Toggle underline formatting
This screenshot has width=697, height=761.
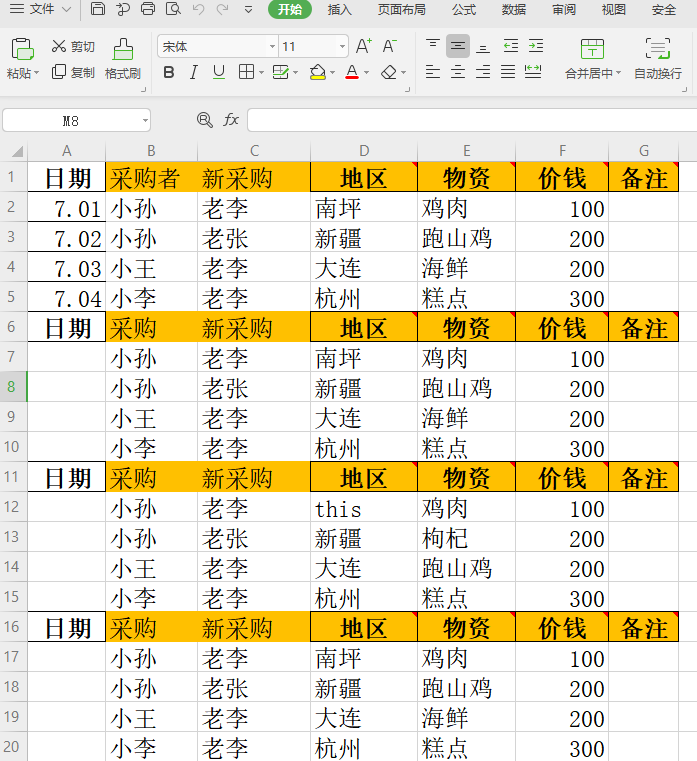click(x=219, y=73)
